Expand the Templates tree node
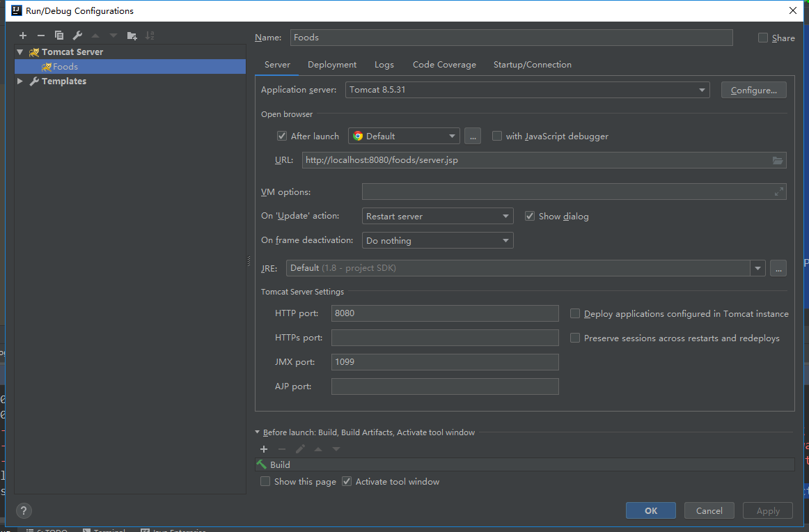 tap(20, 81)
